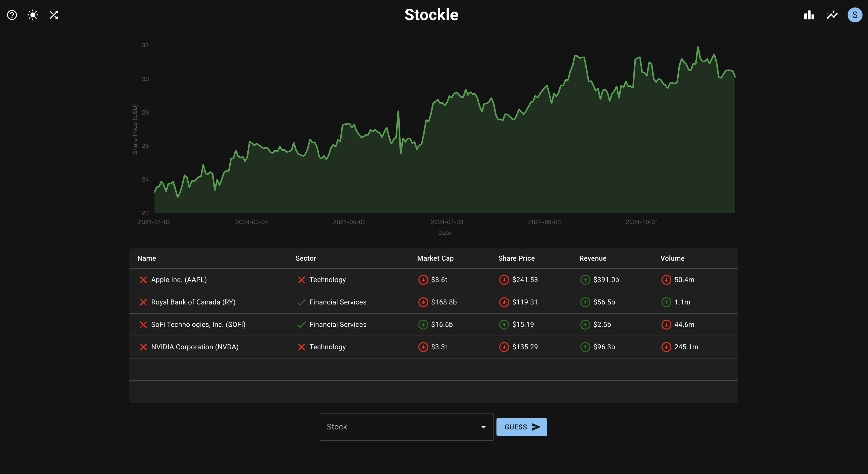
Task: Click the red X beside SoFi Technologies
Action: (143, 325)
